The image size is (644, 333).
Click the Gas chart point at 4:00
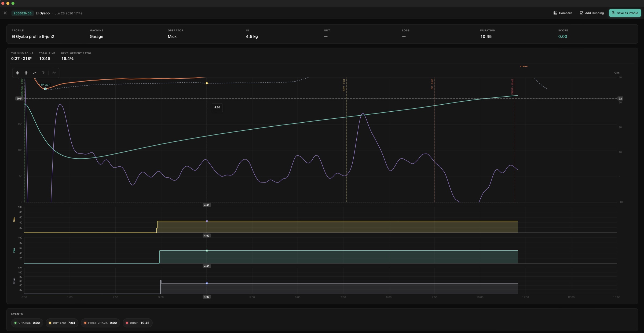tap(207, 221)
